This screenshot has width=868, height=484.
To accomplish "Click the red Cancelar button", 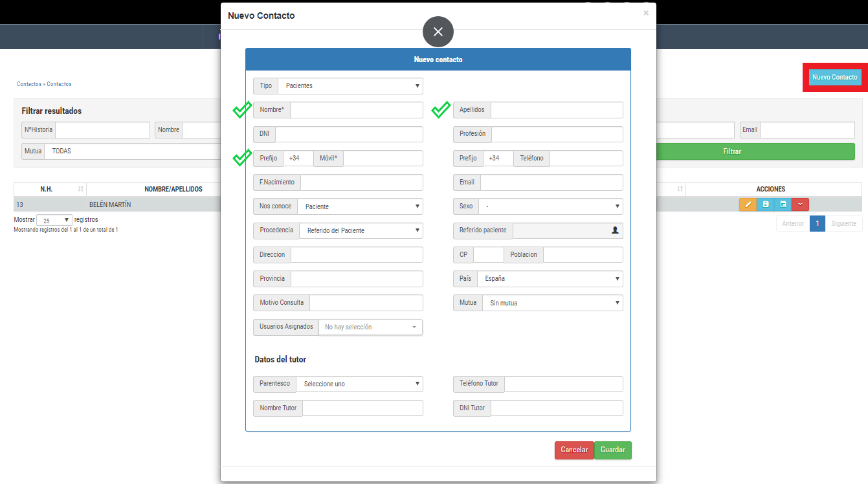I will (x=574, y=450).
